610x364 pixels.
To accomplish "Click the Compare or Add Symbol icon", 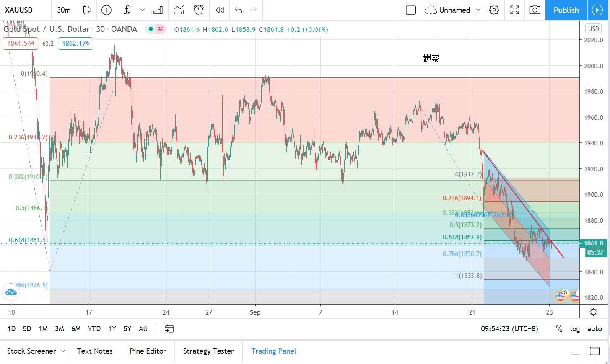I will 106,10.
